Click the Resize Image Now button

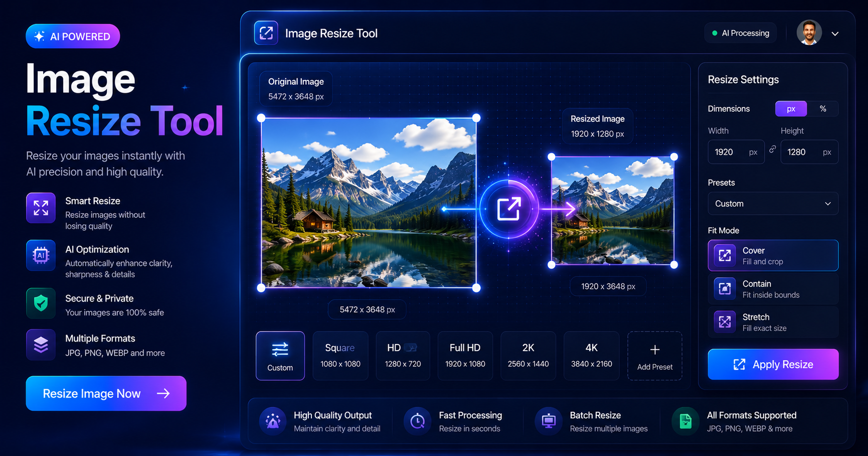[106, 393]
